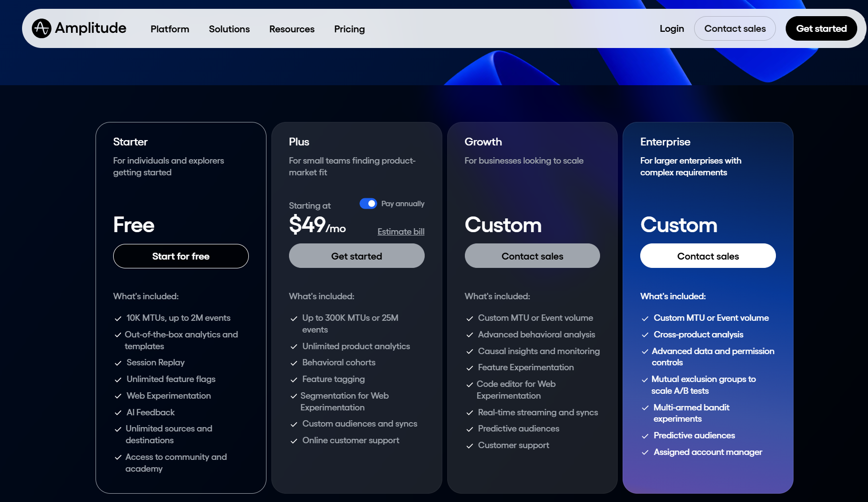Click "Unlimited product analytics"

pyautogui.click(x=356, y=346)
